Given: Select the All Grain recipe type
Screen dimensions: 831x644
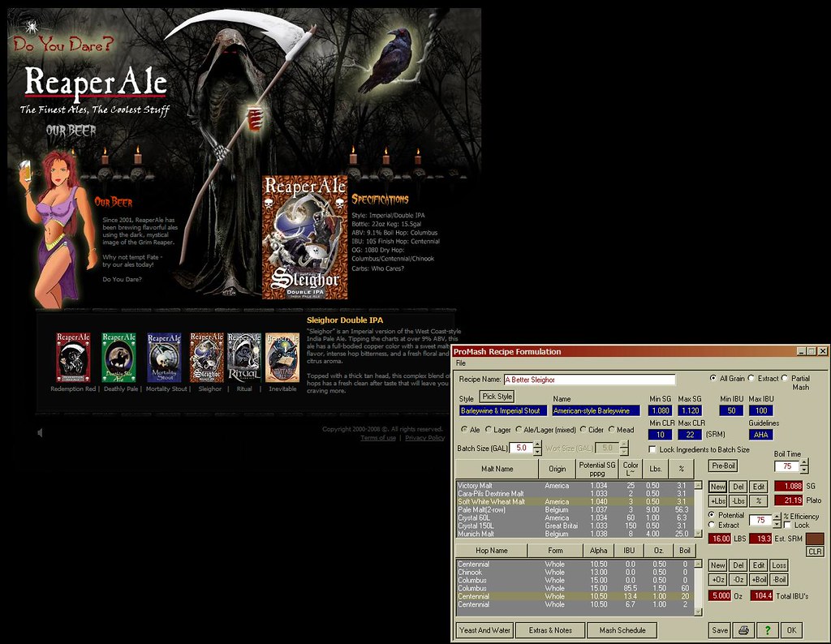Looking at the screenshot, I should pos(713,378).
